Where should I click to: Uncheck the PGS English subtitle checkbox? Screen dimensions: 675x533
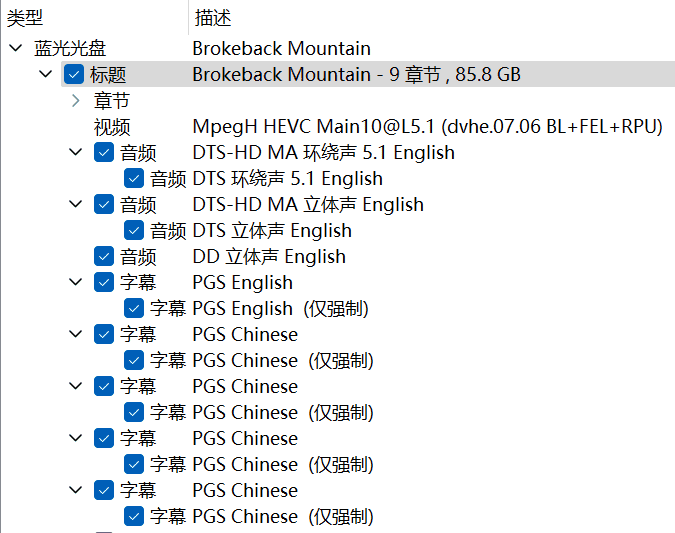click(104, 283)
